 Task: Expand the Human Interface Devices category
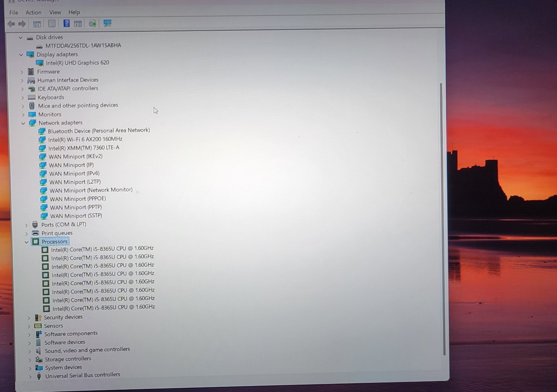pyautogui.click(x=22, y=80)
